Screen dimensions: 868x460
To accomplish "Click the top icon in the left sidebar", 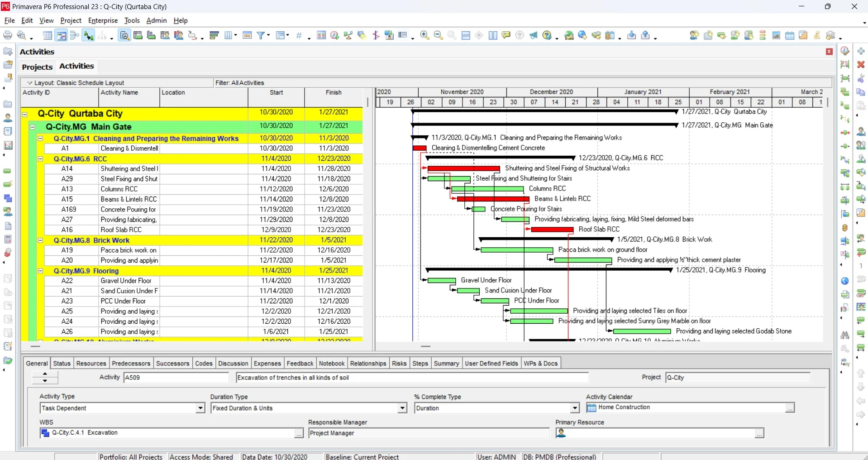I will point(8,52).
